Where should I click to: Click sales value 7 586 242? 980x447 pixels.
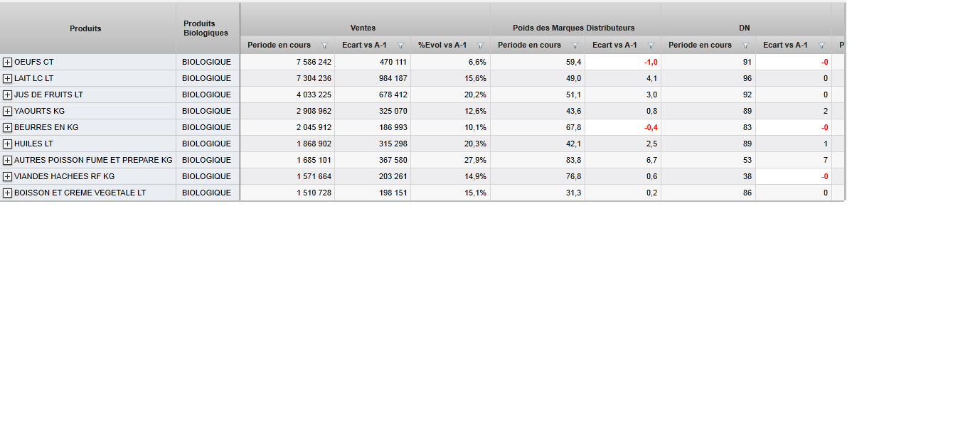(314, 63)
